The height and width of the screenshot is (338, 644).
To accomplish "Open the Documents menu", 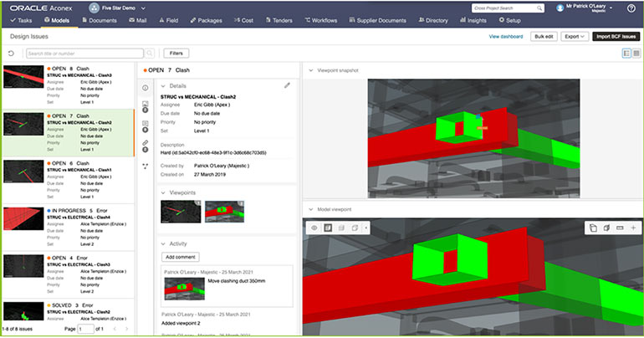I will click(100, 20).
